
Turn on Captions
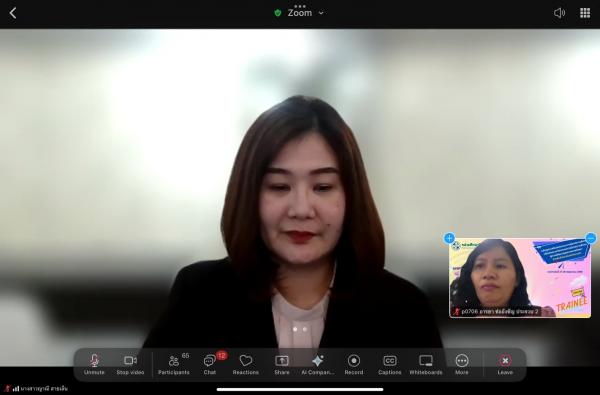pos(390,364)
